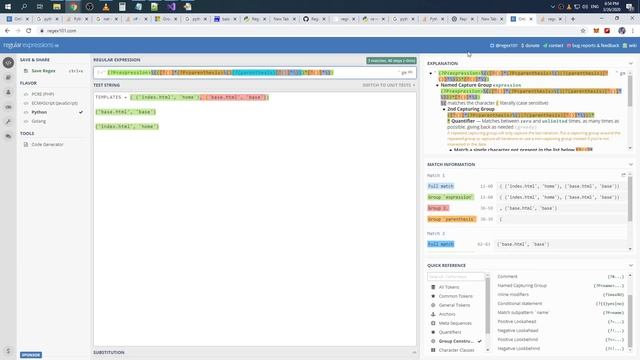Screen dimensions: 640x360
Task: Click inside the test string editor
Action: click(255, 219)
